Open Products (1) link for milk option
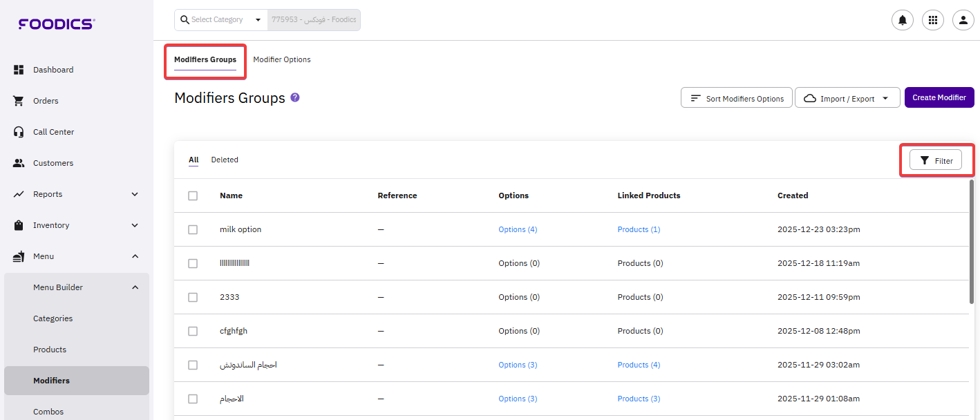The height and width of the screenshot is (420, 980). (x=639, y=229)
